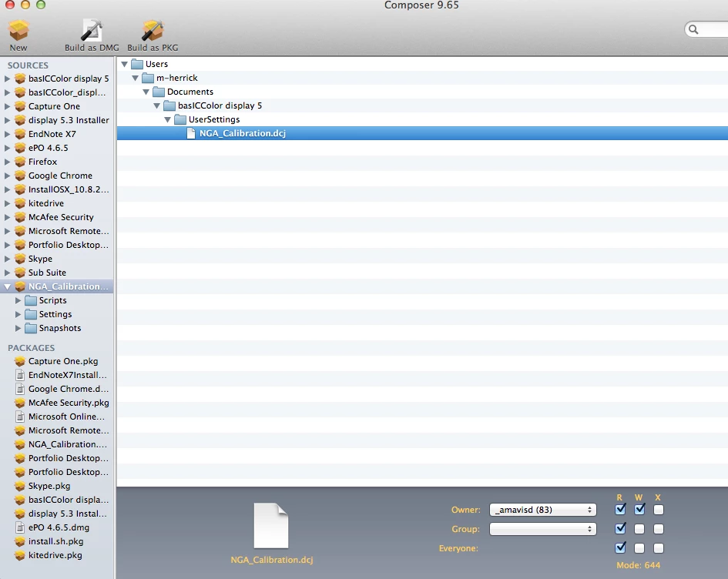Viewport: 728px width, 579px height.
Task: Collapse the m-herrick folder triangle
Action: (x=135, y=78)
